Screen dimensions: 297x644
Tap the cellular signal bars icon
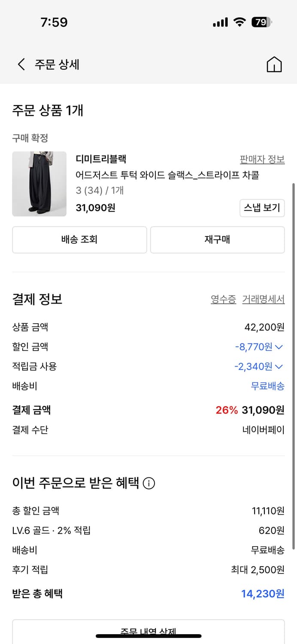click(x=220, y=21)
